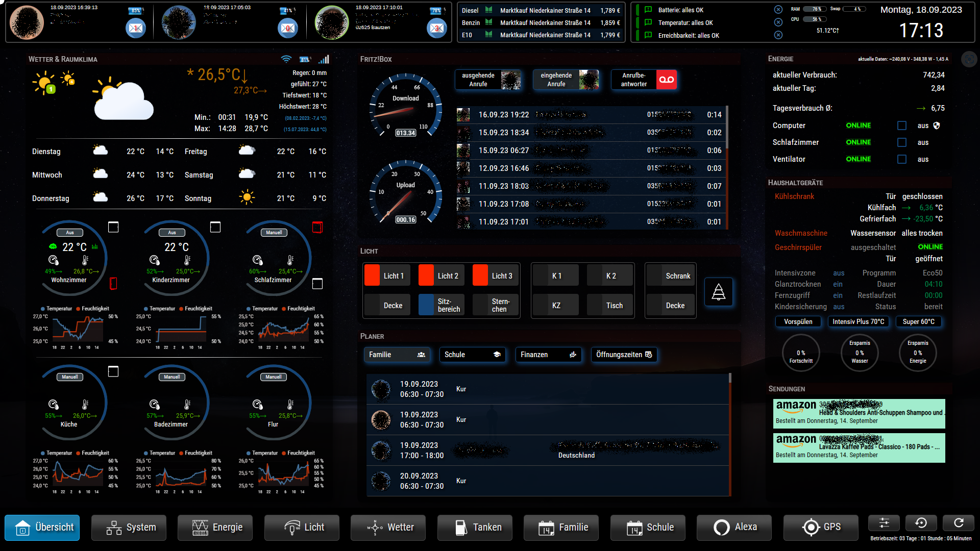Change Flur thermostat Manuell mode
Screen dimensions: 980x551
click(x=274, y=377)
